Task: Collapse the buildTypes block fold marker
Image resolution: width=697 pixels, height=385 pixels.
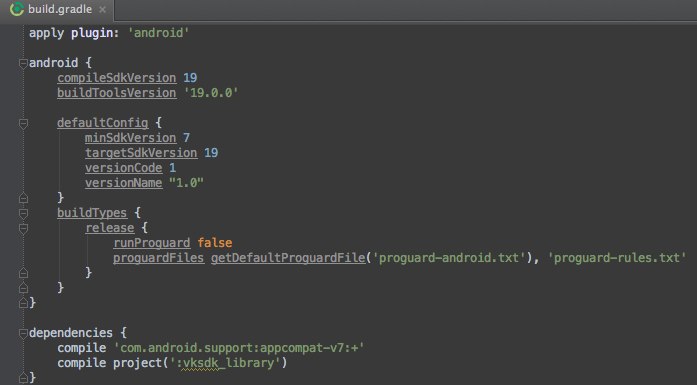Action: click(24, 213)
